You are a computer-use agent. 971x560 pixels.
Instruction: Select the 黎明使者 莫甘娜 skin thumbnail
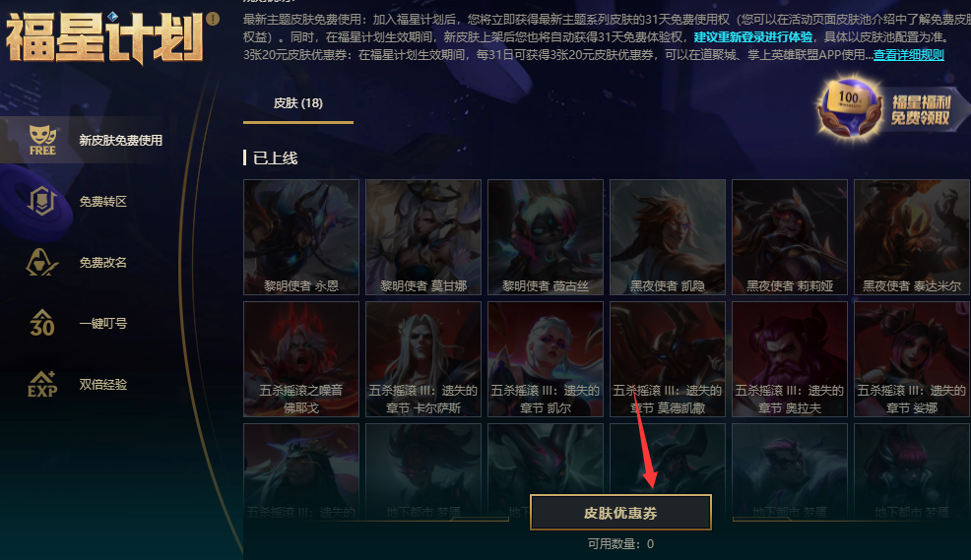click(x=423, y=237)
